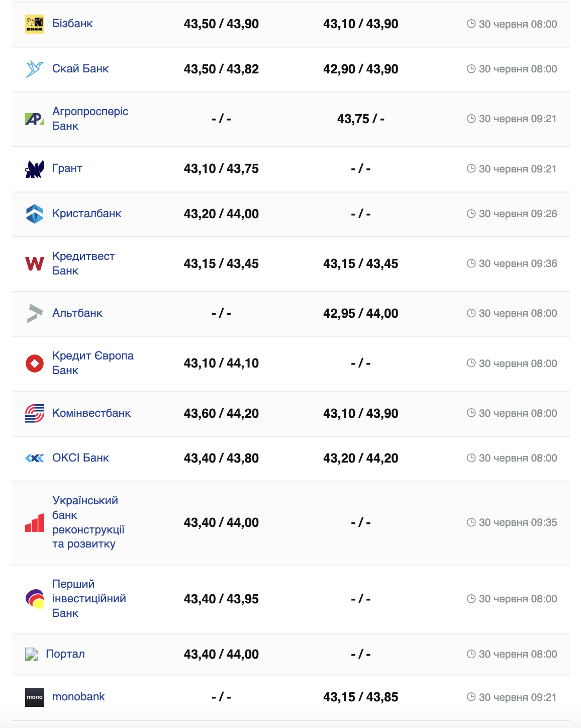Viewport: 581px width, 728px height.
Task: Click the Комінвестбанк striped logo icon
Action: [35, 413]
